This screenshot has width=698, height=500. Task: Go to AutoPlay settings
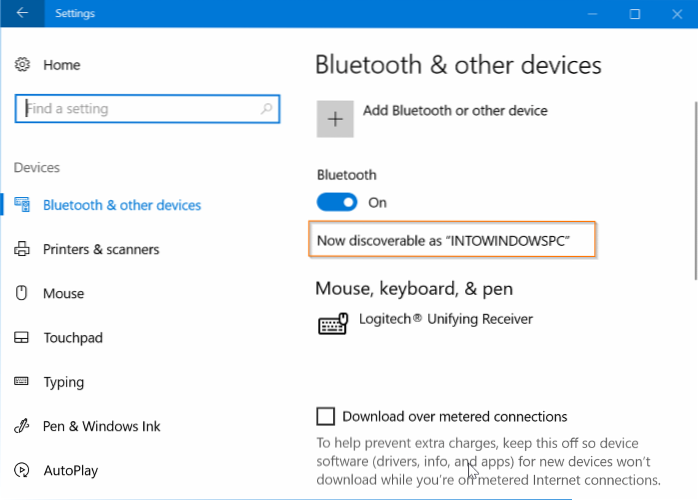point(70,470)
